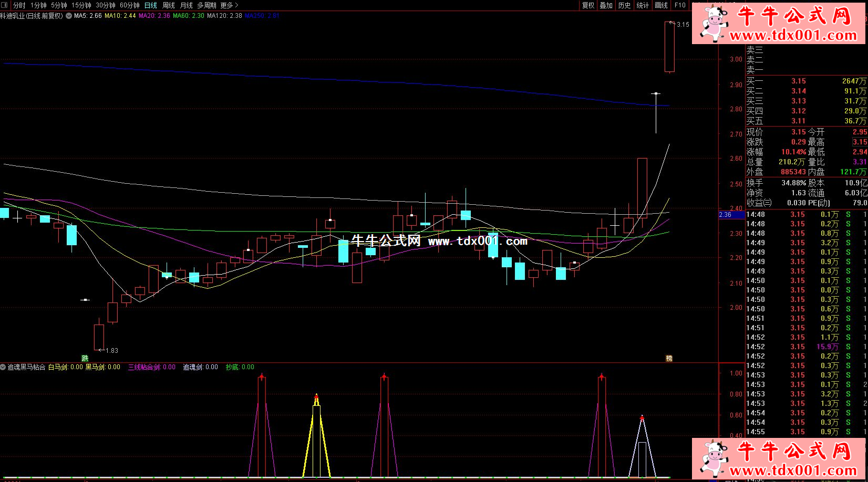Switch to the 周线 weekly chart tab
The height and width of the screenshot is (482, 868).
[169, 5]
